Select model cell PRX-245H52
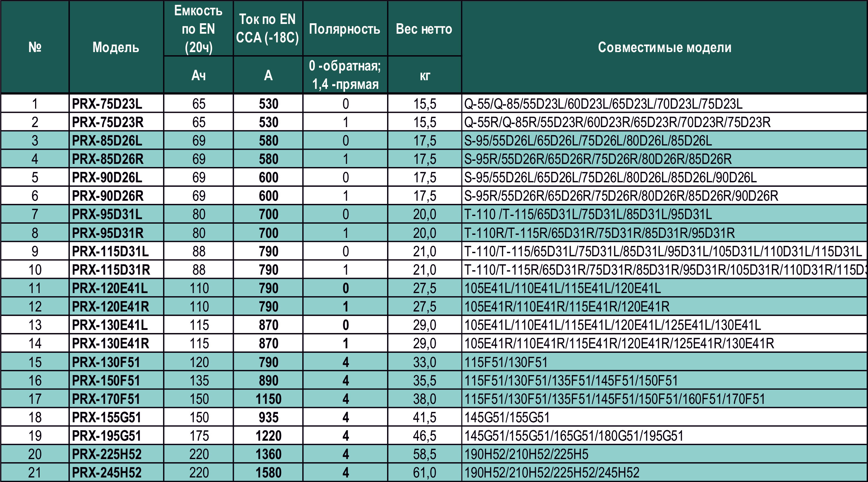 [116, 472]
